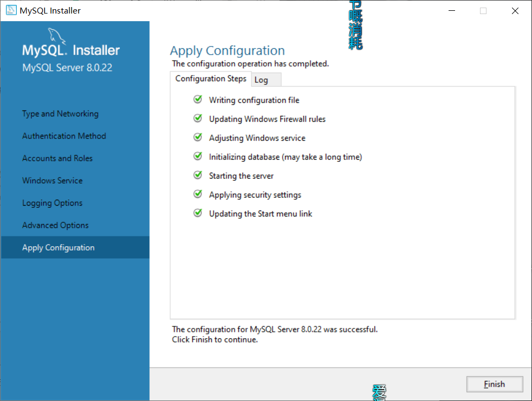Click the 'Click Finish to continue.' text
The width and height of the screenshot is (532, 401).
[215, 340]
